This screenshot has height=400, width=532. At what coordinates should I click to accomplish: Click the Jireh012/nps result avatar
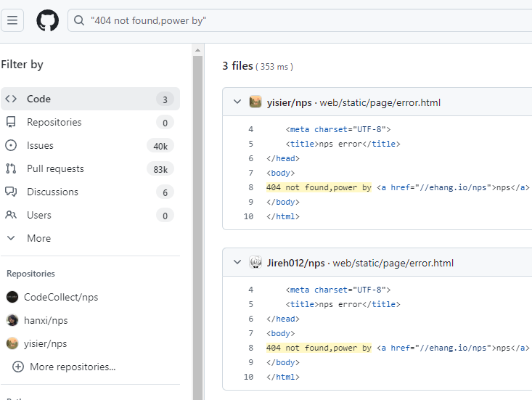(x=255, y=263)
